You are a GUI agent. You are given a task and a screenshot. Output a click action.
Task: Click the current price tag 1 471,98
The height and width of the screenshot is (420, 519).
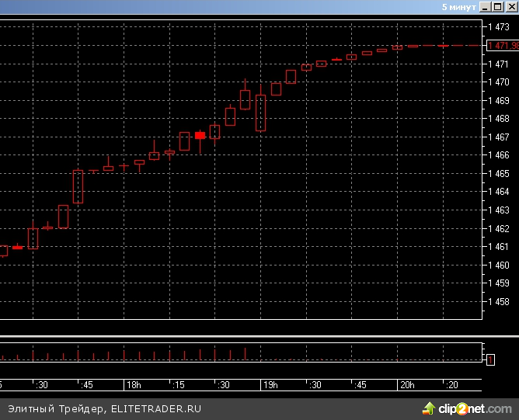pyautogui.click(x=503, y=46)
